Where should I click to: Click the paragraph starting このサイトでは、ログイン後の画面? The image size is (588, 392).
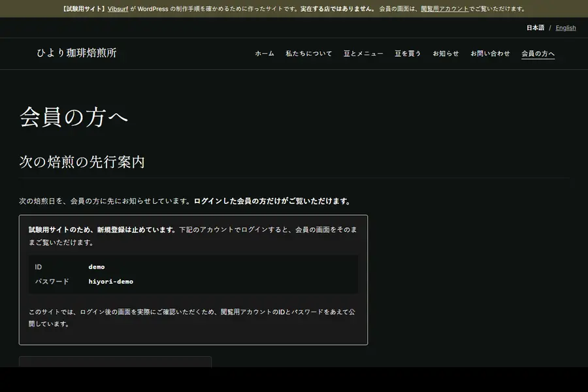192,318
